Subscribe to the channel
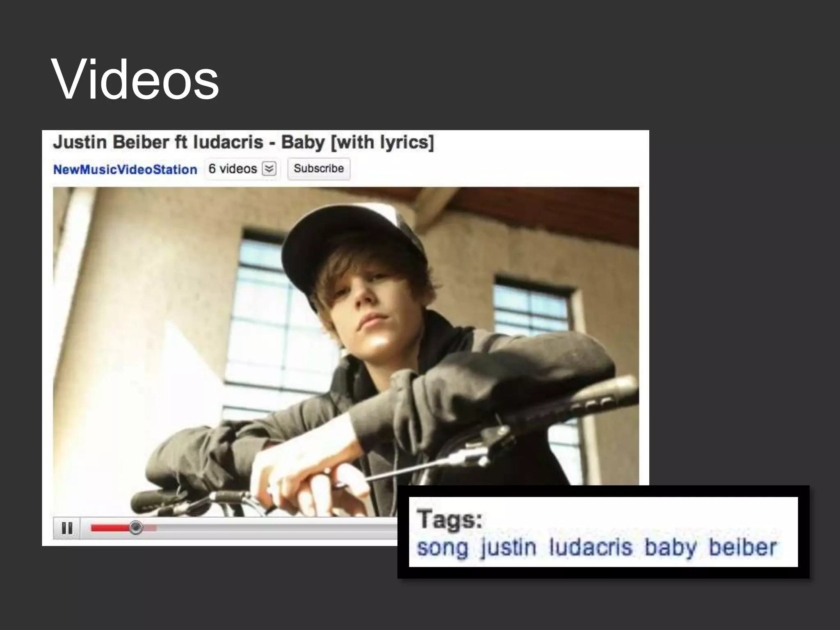The image size is (840, 630). tap(319, 169)
